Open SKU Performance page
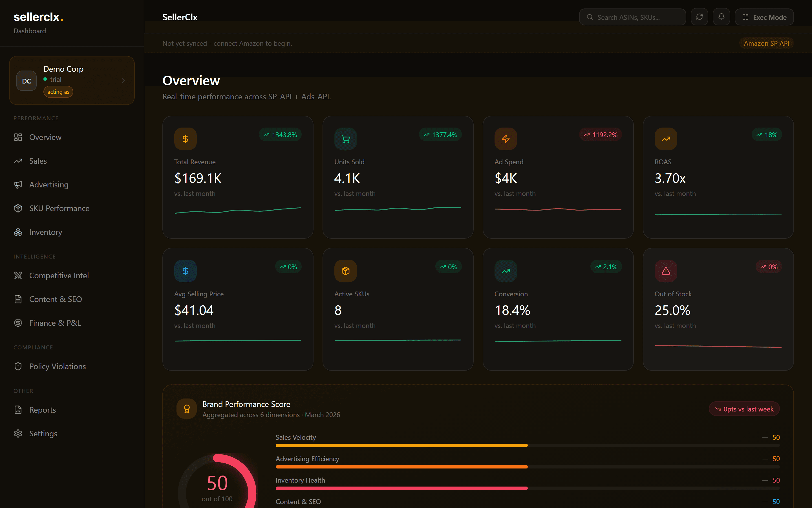Image resolution: width=812 pixels, height=508 pixels. pyautogui.click(x=72, y=208)
